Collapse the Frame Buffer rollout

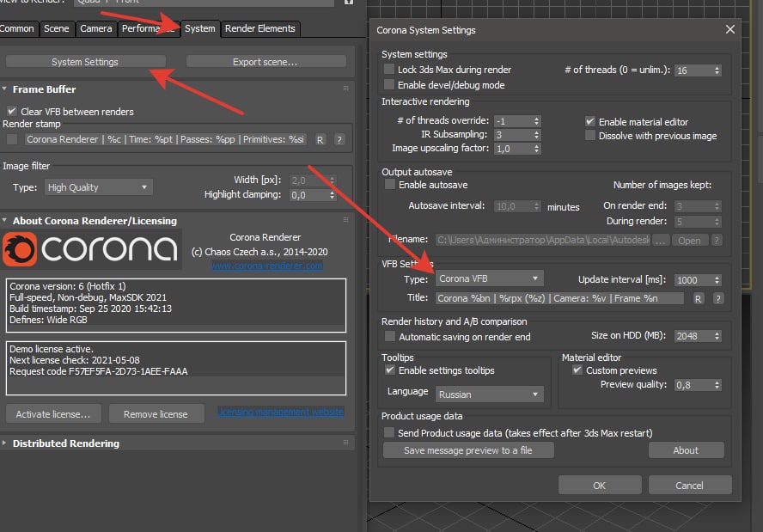[4, 89]
